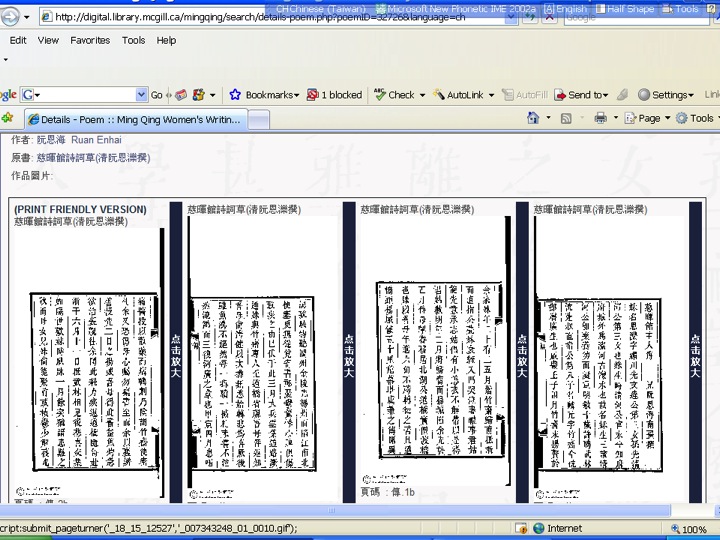This screenshot has height=540, width=720.
Task: Click first 点击放大 enlarge bar
Action: tap(176, 352)
